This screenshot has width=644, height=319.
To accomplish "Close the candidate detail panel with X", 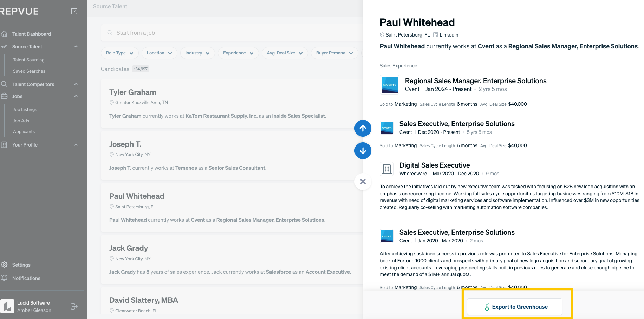I will (363, 182).
